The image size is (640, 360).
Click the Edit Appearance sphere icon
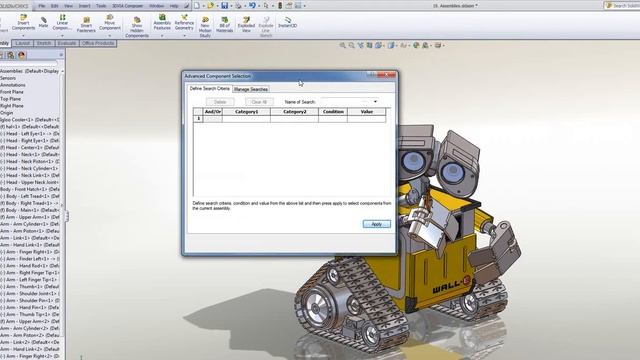point(416,45)
